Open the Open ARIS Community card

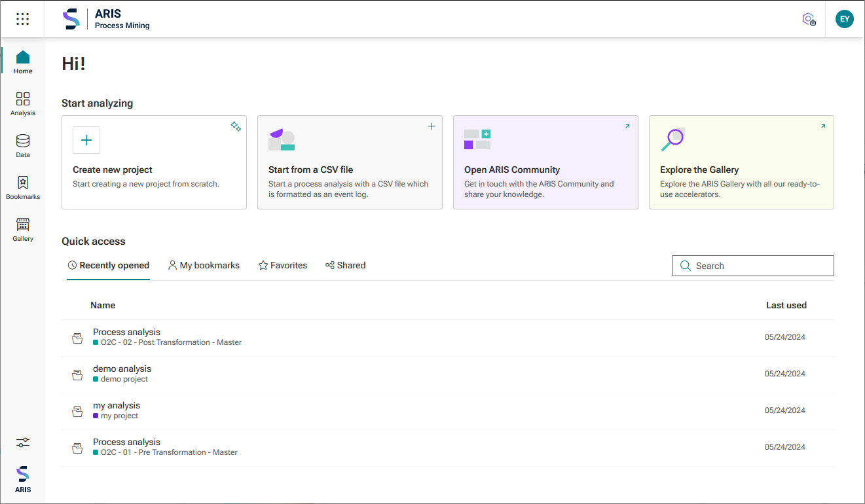(x=545, y=162)
